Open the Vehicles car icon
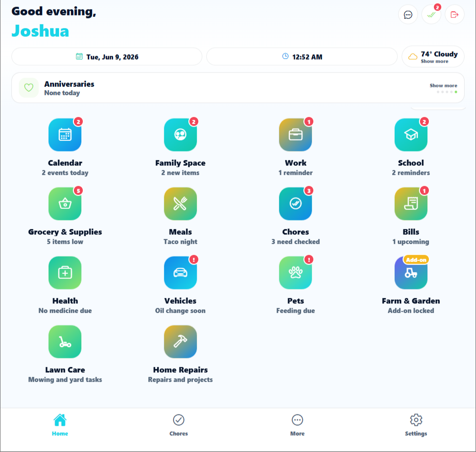 (180, 272)
